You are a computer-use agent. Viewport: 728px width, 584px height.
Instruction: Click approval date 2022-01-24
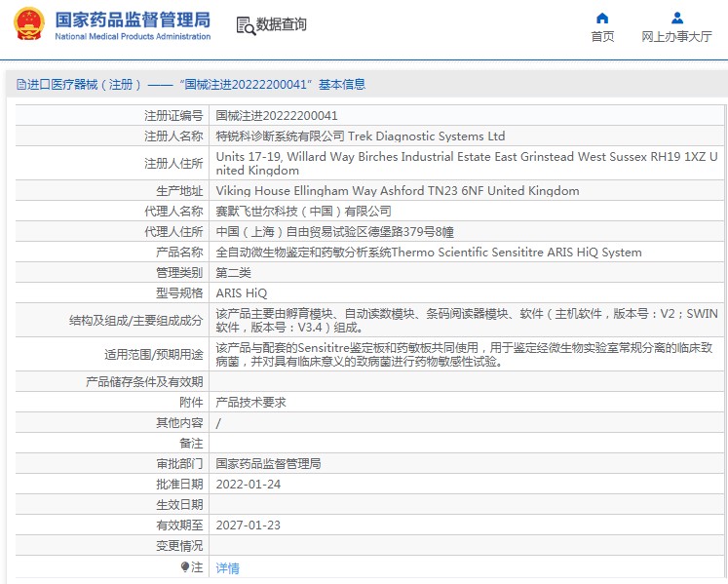pyautogui.click(x=249, y=485)
